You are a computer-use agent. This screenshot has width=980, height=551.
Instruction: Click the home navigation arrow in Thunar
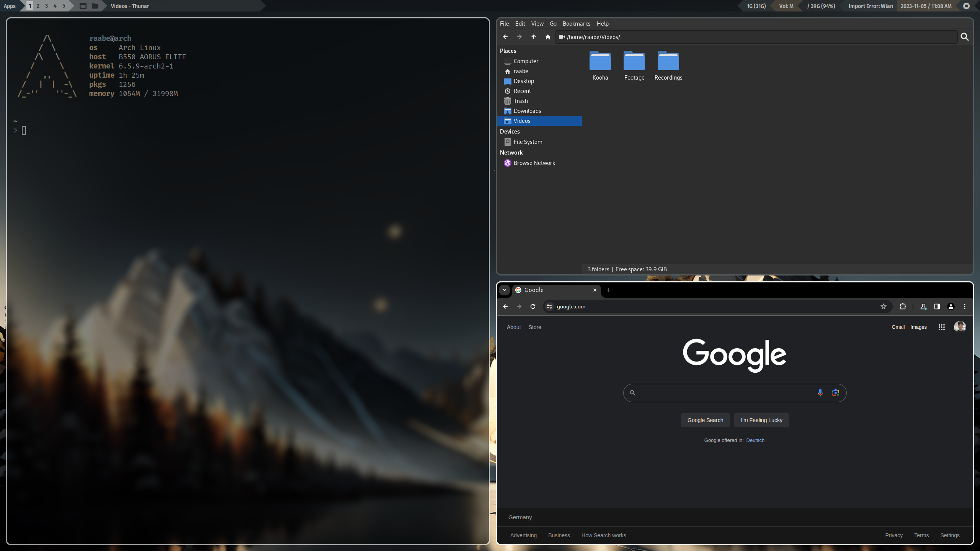click(x=548, y=37)
